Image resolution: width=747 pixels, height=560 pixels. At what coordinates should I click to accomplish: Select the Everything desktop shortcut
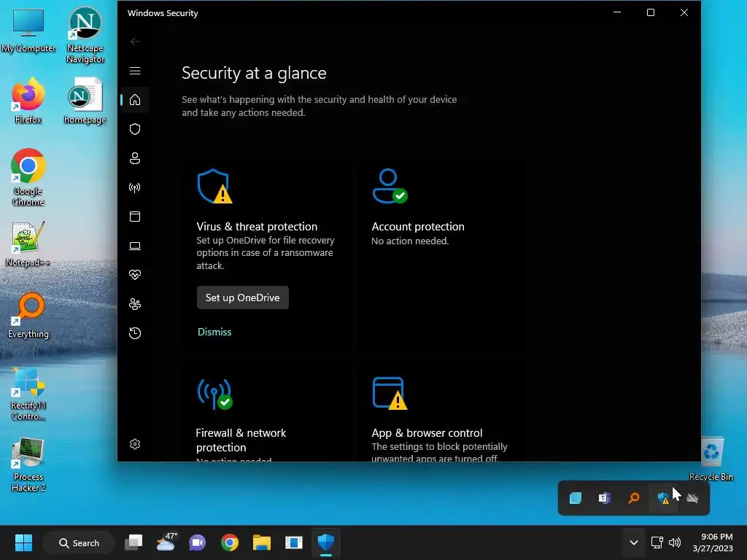[x=28, y=315]
